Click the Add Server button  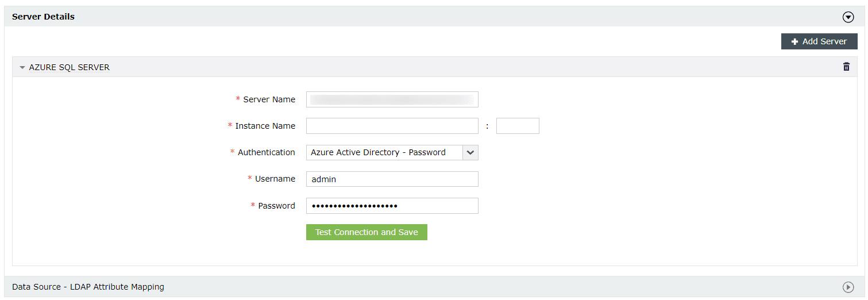pyautogui.click(x=819, y=41)
